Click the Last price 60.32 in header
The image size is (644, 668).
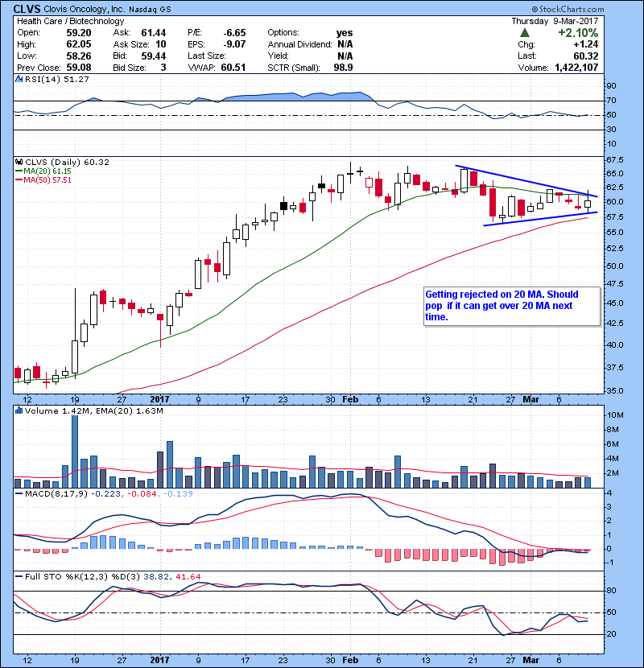coord(585,56)
